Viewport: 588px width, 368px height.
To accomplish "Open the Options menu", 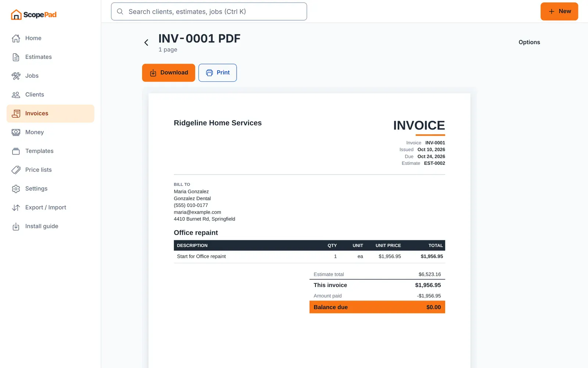I will [x=529, y=42].
